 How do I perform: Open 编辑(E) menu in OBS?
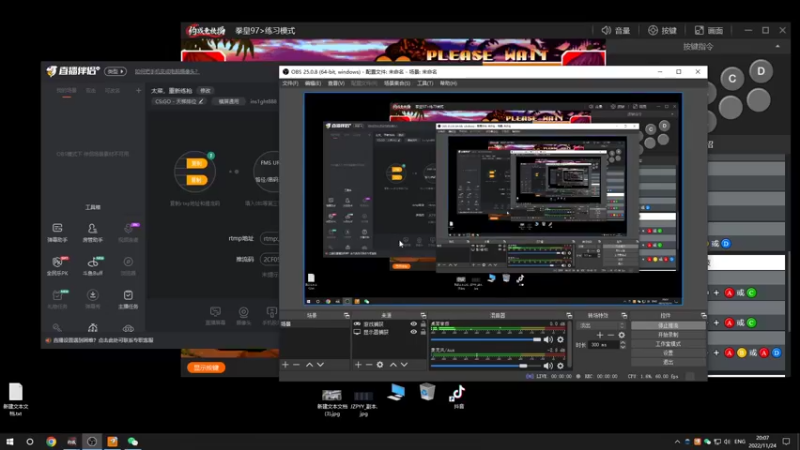(x=313, y=83)
